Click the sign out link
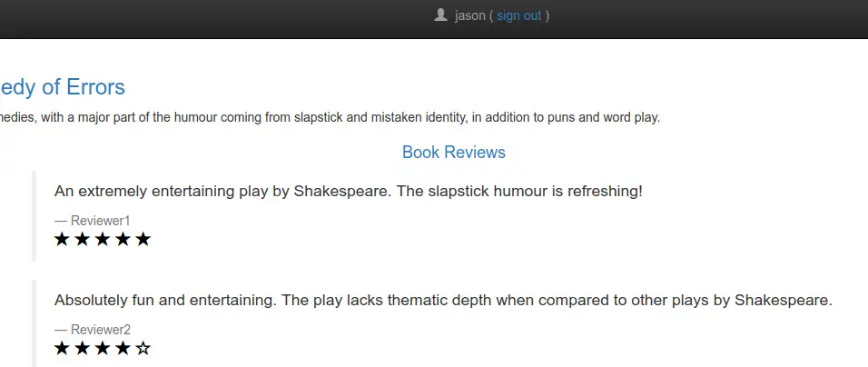Viewport: 868px width, 367px height. [x=518, y=15]
